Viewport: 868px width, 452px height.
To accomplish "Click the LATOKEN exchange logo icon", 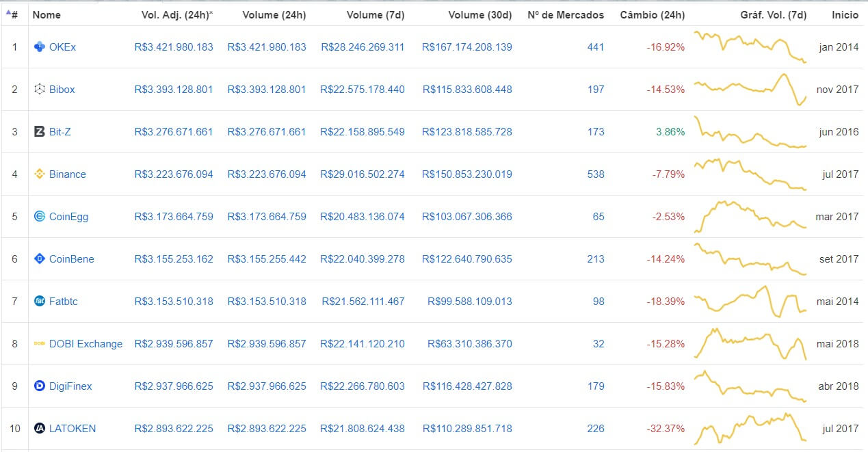I will tap(40, 428).
